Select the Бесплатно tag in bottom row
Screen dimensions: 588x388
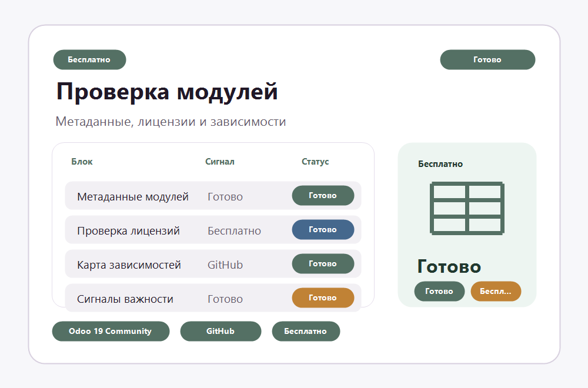click(306, 331)
